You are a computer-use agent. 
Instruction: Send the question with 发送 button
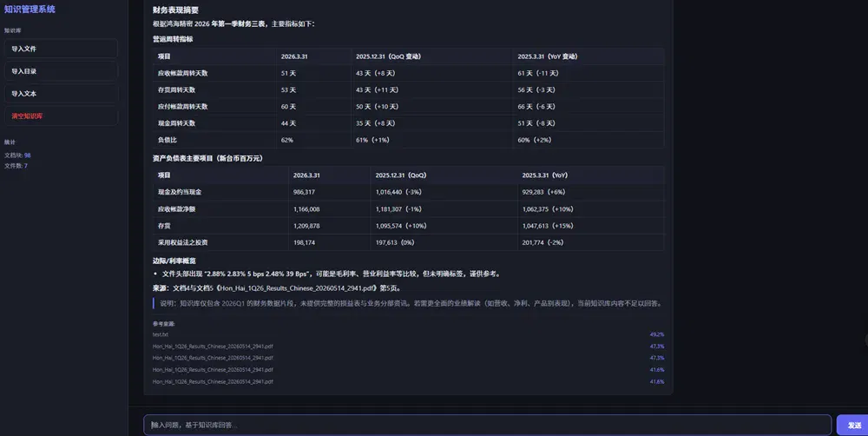(853, 425)
